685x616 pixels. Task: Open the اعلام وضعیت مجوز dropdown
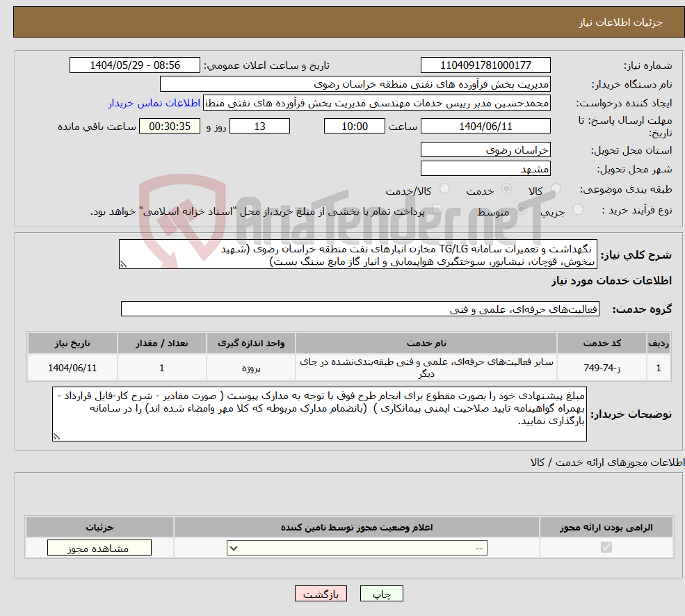pos(357,547)
